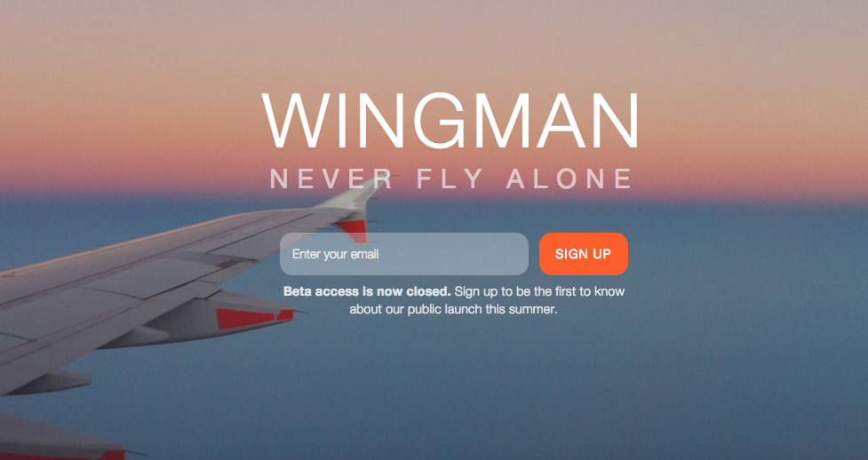Screen dimensions: 868x460
Task: Click the WINGMAN title heading
Action: (450, 121)
